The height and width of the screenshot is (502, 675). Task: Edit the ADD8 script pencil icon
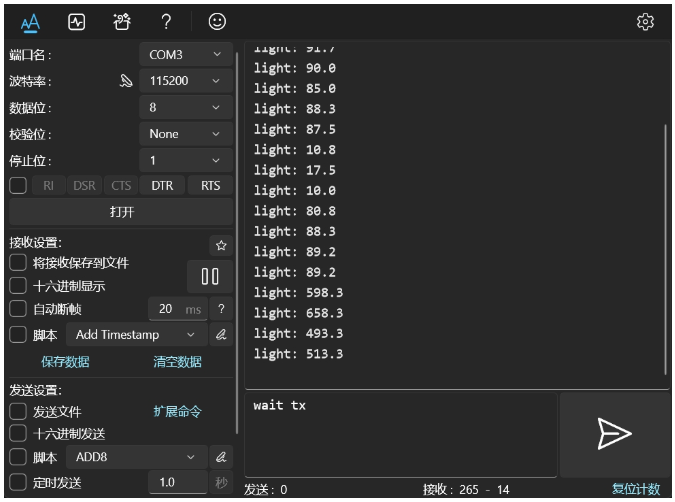221,457
